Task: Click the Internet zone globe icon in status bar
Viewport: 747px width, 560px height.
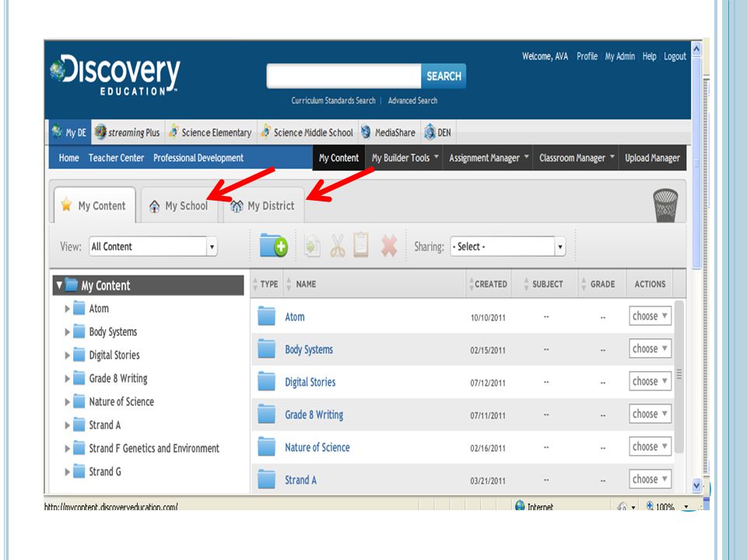Action: 520,506
